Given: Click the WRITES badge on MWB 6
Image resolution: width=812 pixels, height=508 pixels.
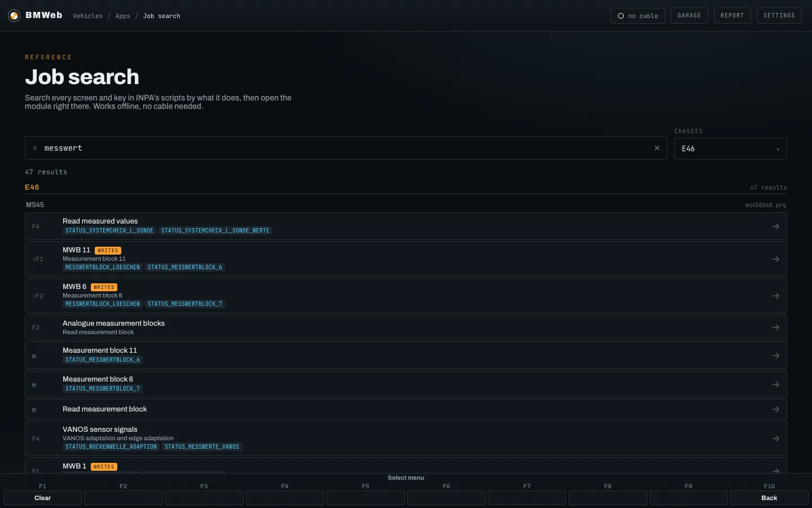Looking at the screenshot, I should 104,287.
